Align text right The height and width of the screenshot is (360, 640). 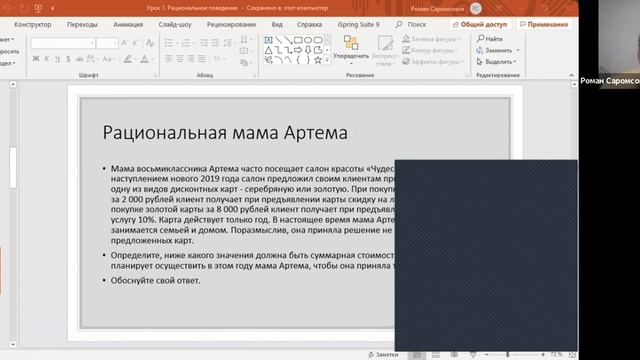191,59
